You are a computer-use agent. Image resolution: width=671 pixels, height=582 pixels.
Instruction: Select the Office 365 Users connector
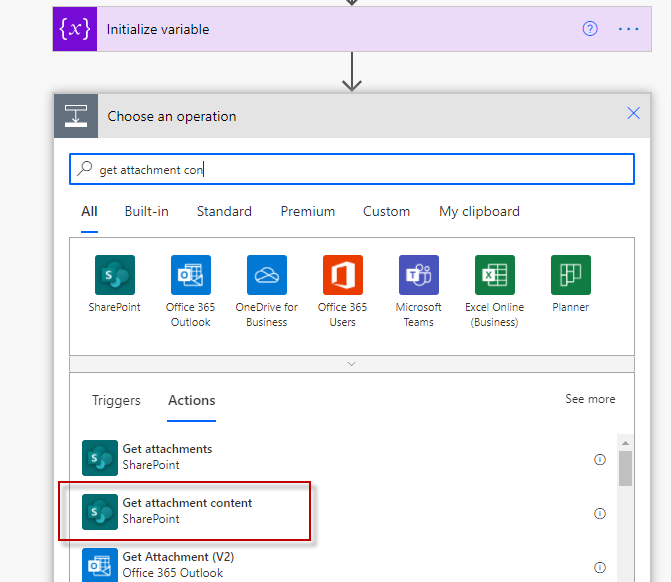coord(343,291)
